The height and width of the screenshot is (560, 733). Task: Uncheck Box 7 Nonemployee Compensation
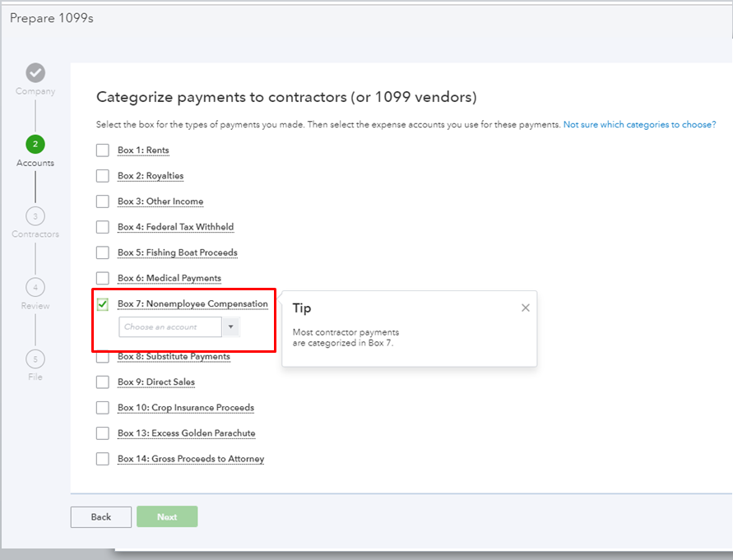[x=103, y=304]
